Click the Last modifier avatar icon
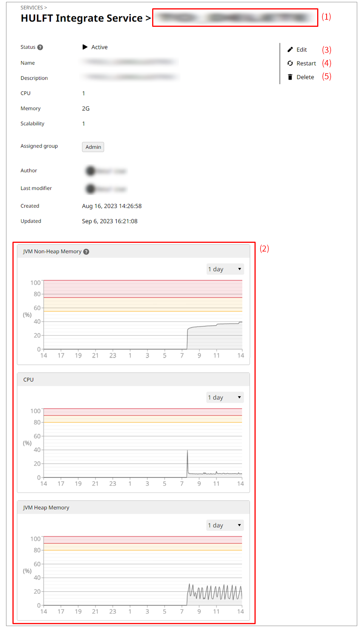The image size is (364, 628). [90, 188]
